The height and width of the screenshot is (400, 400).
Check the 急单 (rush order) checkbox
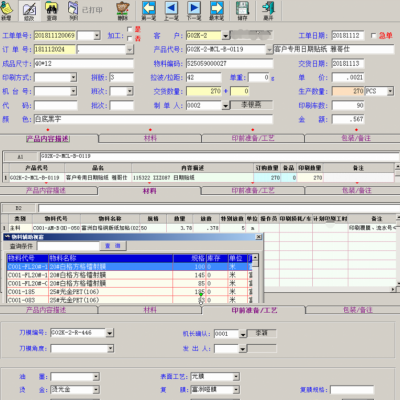point(373,35)
